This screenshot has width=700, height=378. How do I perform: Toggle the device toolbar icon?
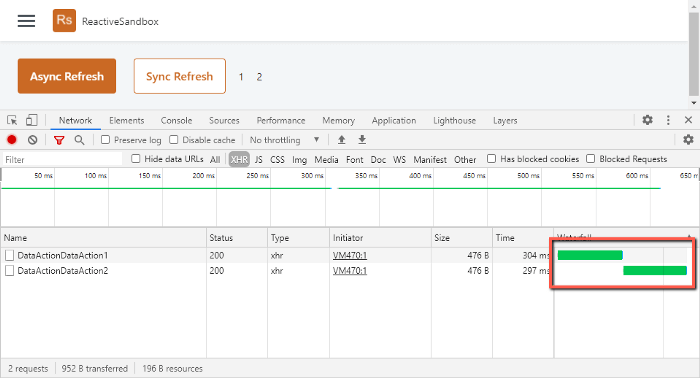coord(31,120)
